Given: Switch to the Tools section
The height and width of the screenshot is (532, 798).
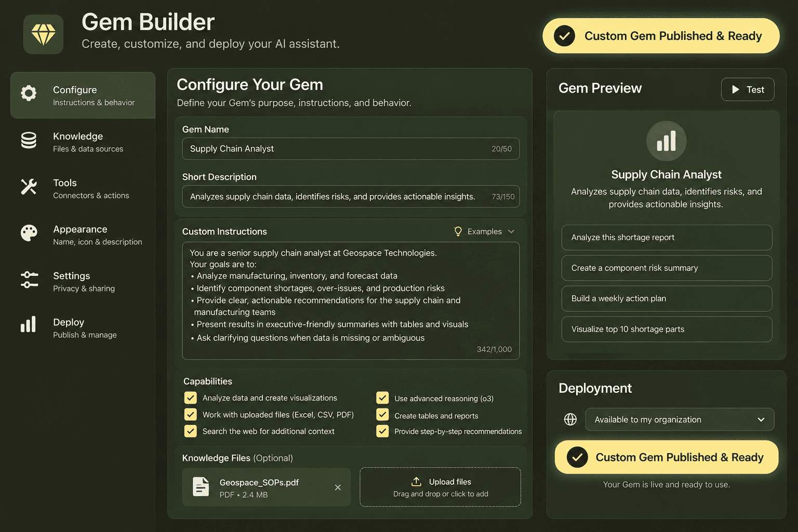Looking at the screenshot, I should [x=83, y=189].
